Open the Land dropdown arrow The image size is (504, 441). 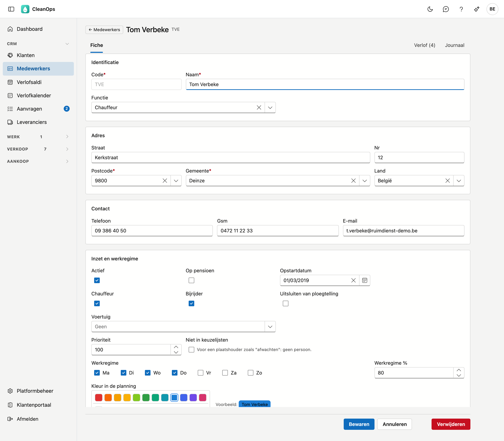(459, 181)
